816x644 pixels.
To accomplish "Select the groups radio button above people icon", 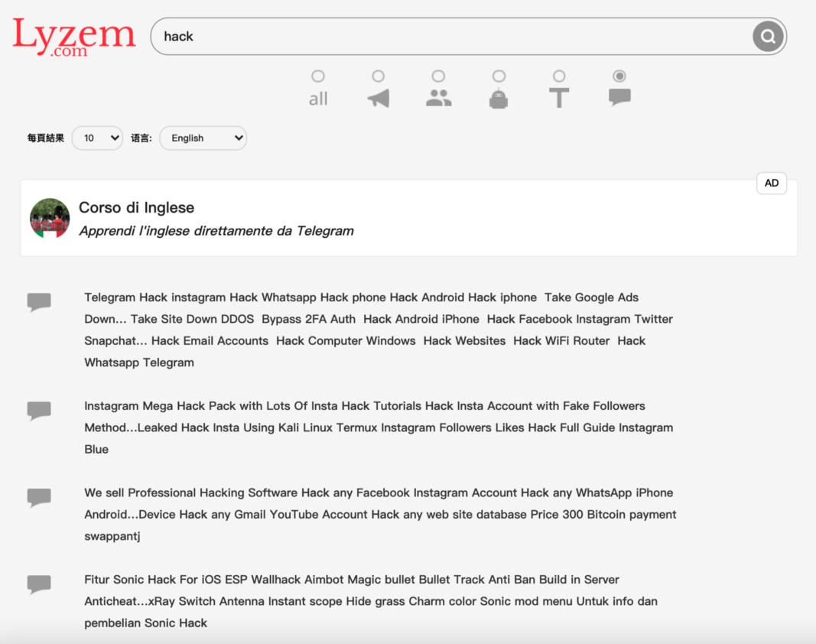I will coord(439,76).
